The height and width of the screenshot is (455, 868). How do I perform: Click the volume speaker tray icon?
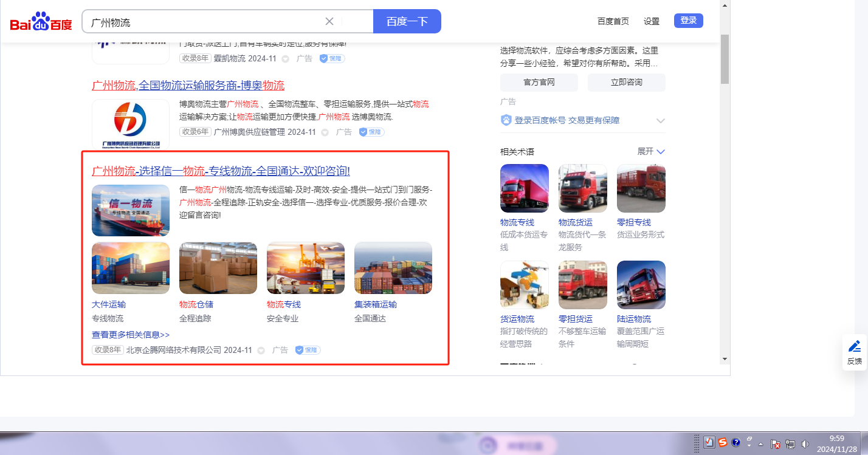tap(805, 444)
